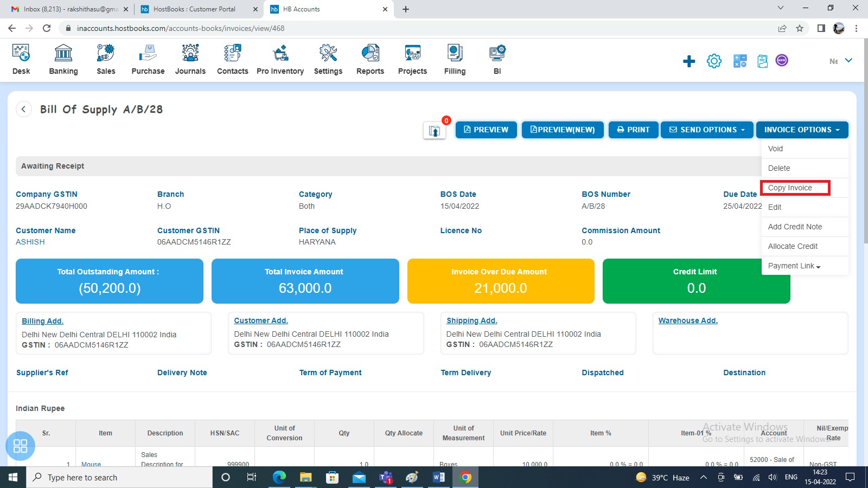Open the Purchase module

148,60
